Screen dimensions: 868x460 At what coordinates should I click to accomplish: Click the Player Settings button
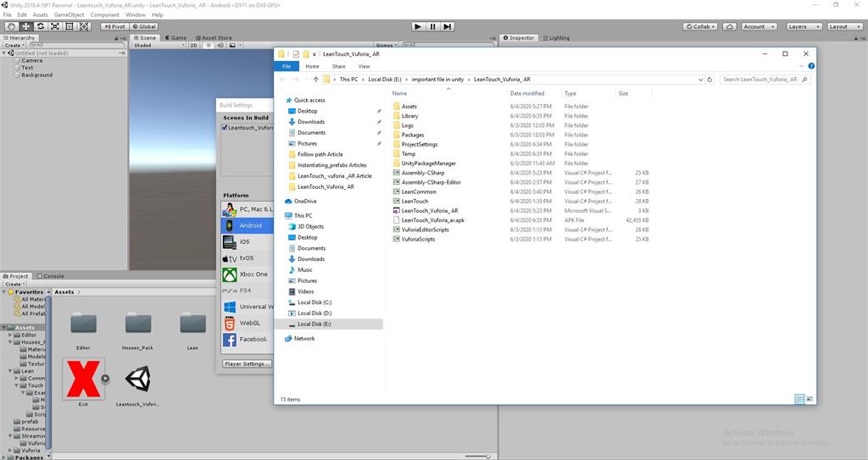point(247,363)
